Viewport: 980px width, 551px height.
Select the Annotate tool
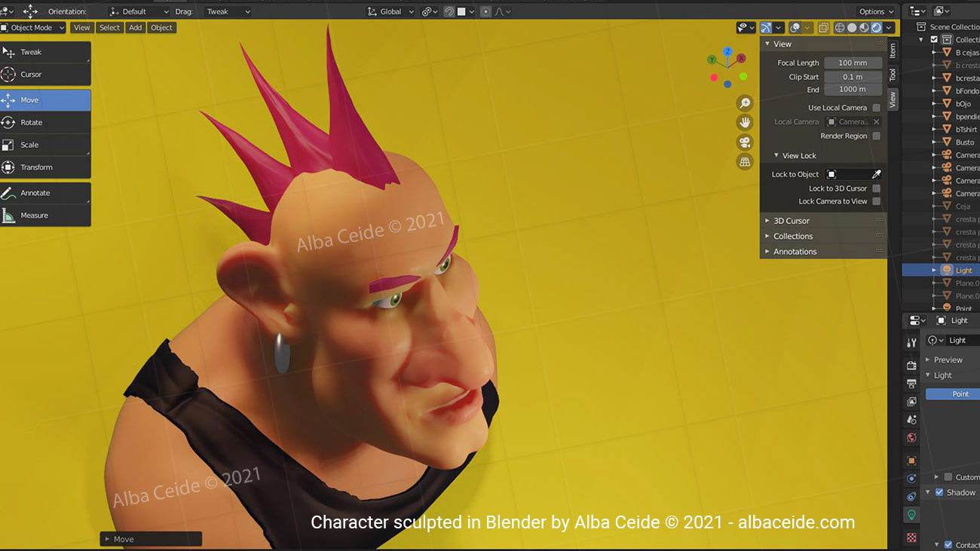point(45,193)
